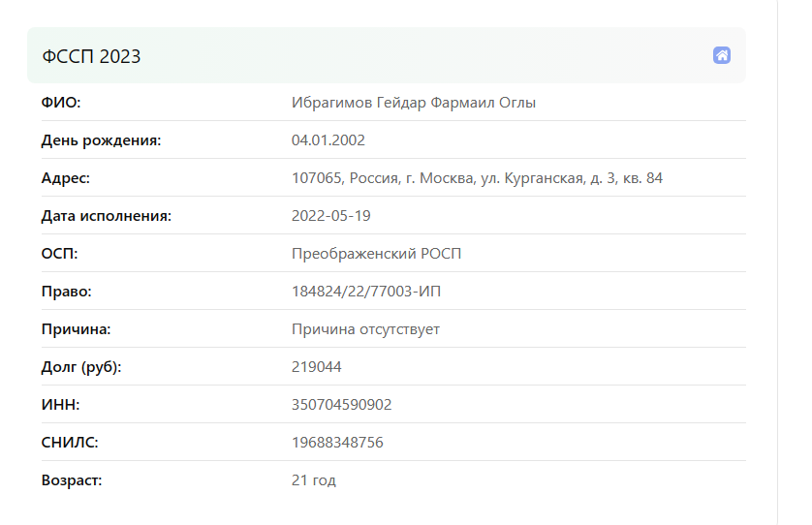Click the Причина отсутствует value

tap(365, 329)
